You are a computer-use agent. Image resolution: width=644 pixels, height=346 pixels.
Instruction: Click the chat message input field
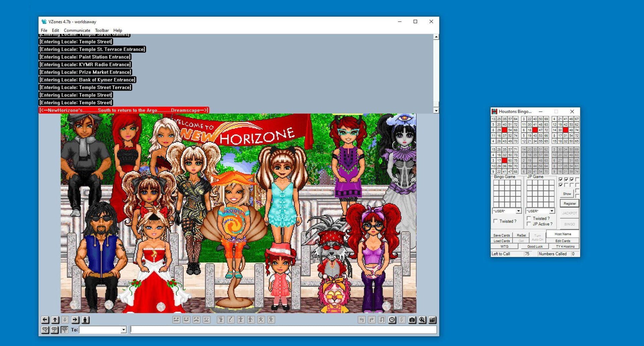(283, 330)
